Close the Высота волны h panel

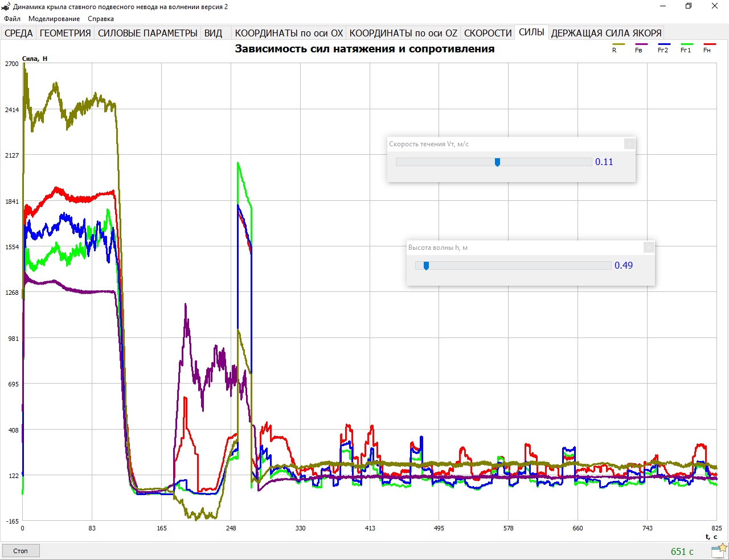coord(649,248)
